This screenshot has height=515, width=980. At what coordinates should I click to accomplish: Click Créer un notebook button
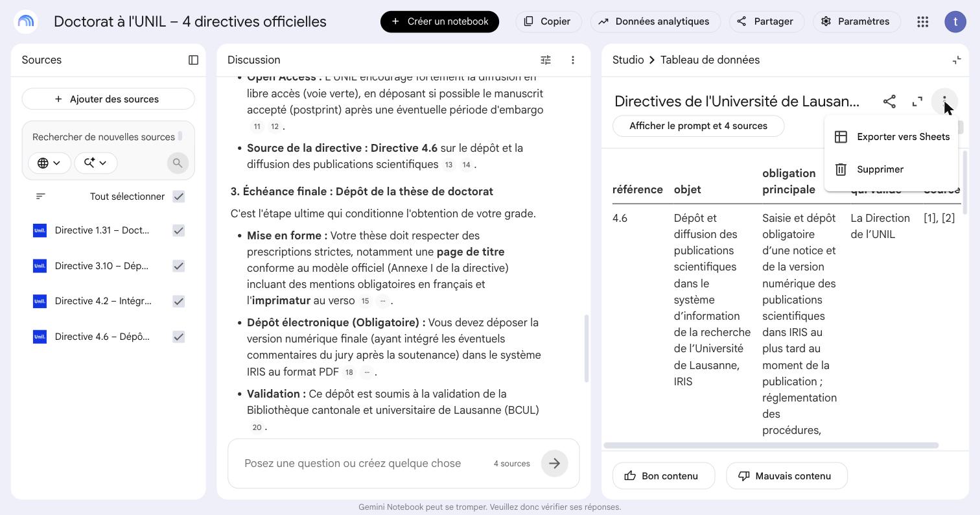tap(439, 21)
